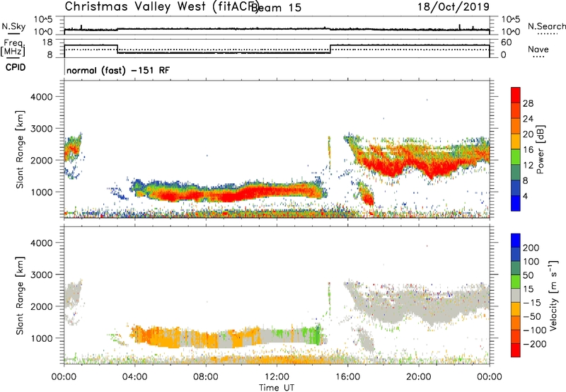
Task: Click the 'N.Sky' legend label
Action: [13, 26]
